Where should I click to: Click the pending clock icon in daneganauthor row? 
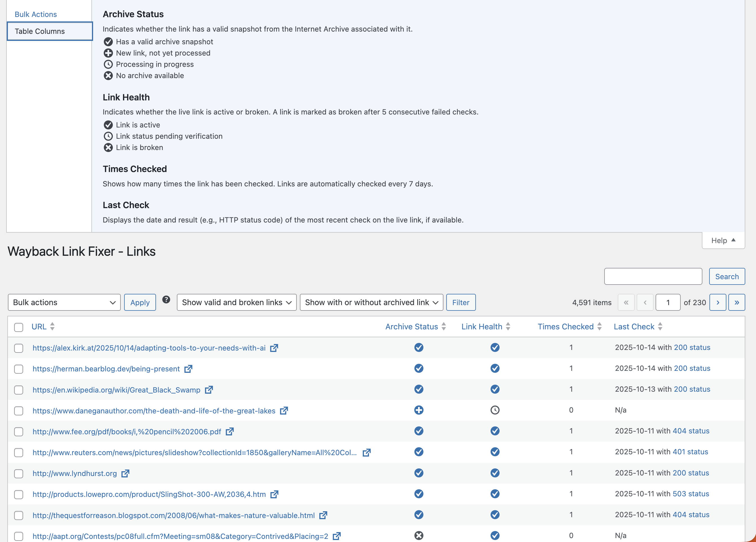coord(495,410)
